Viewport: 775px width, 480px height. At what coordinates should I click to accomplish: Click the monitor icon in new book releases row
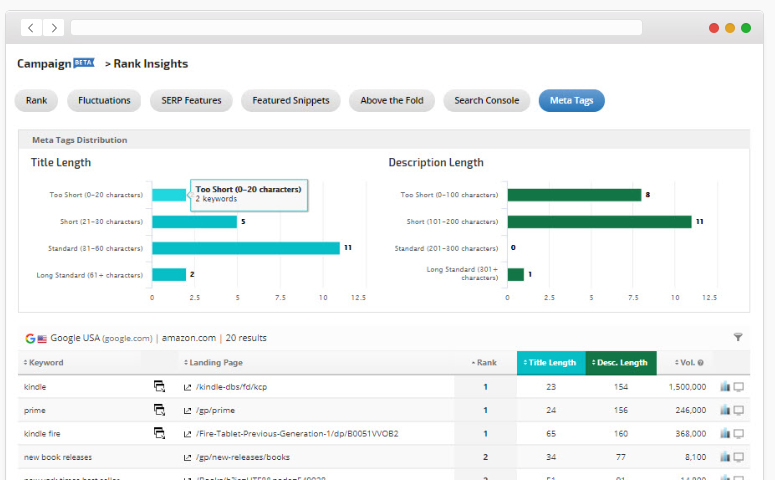click(739, 458)
